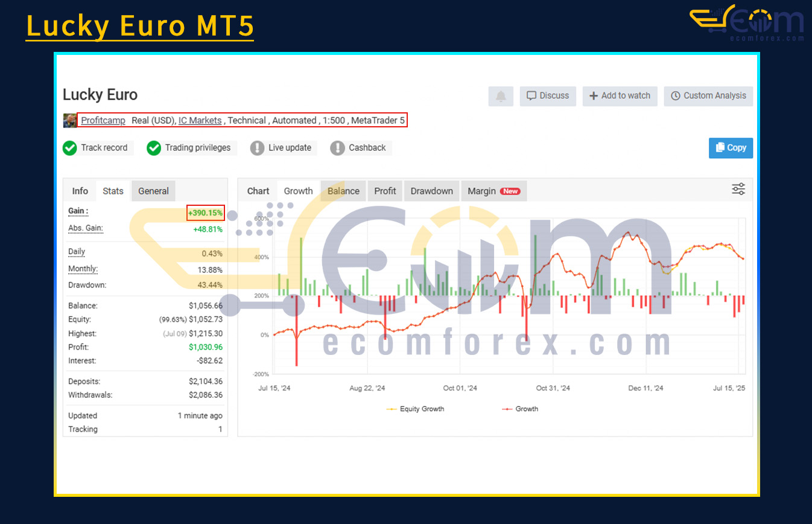Screen dimensions: 812x524
Task: Open the Discuss button
Action: click(x=548, y=96)
